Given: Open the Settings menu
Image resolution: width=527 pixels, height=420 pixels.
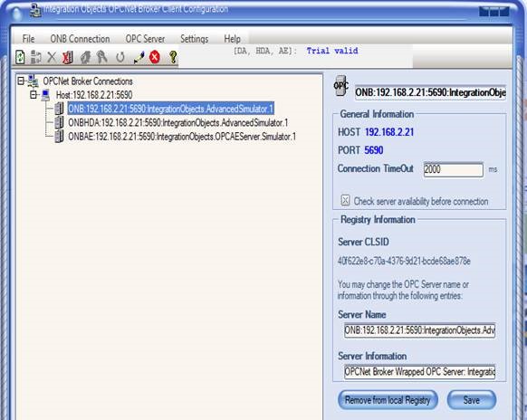Looking at the screenshot, I should [x=195, y=39].
